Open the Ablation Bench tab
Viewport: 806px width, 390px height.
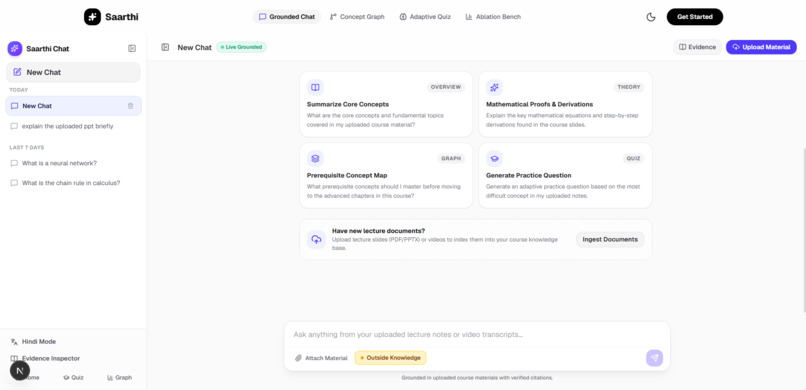click(493, 17)
